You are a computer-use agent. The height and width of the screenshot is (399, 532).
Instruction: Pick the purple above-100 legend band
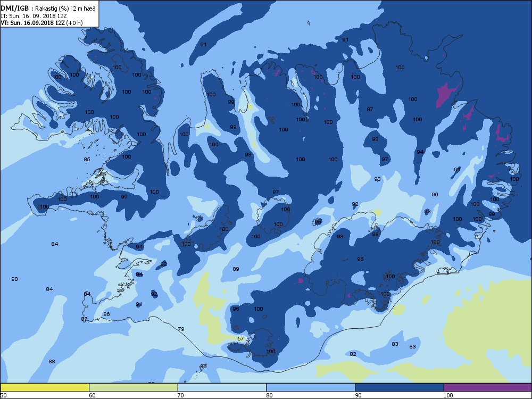point(488,387)
